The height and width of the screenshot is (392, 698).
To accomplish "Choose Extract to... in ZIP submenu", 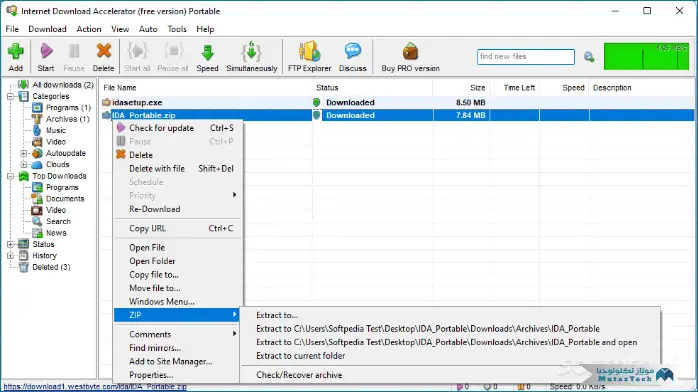I will [x=450, y=315].
